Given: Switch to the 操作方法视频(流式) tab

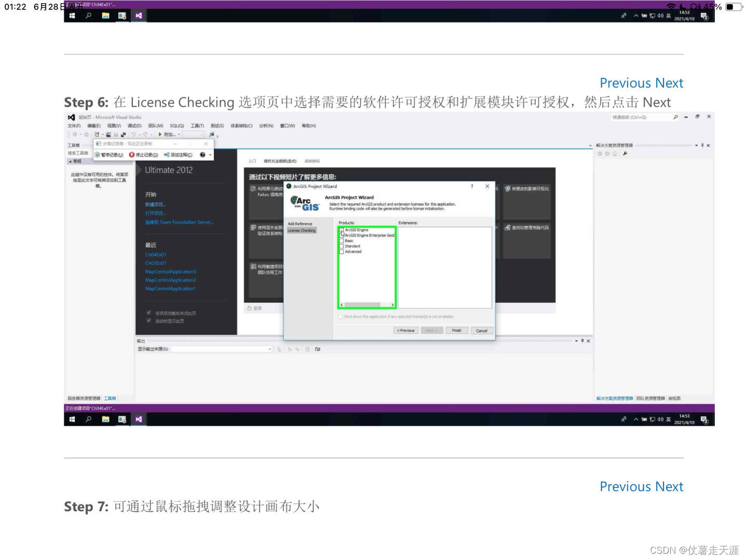Looking at the screenshot, I should pos(280,161).
